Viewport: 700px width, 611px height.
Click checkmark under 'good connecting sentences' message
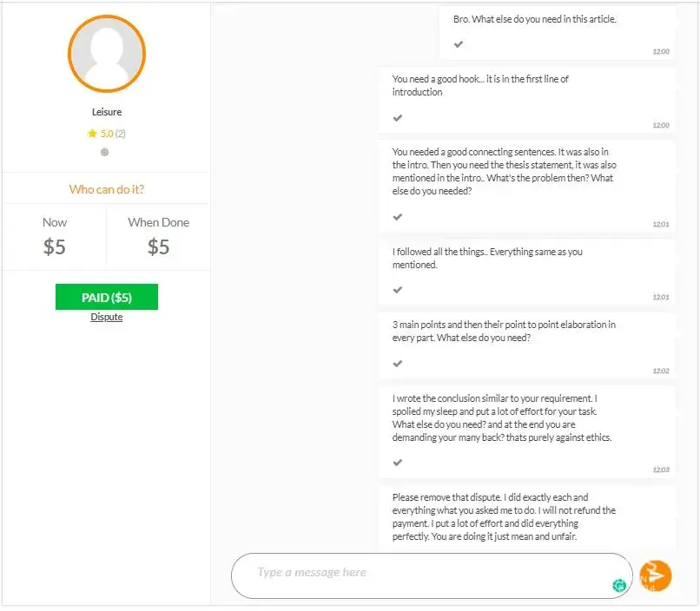398,216
